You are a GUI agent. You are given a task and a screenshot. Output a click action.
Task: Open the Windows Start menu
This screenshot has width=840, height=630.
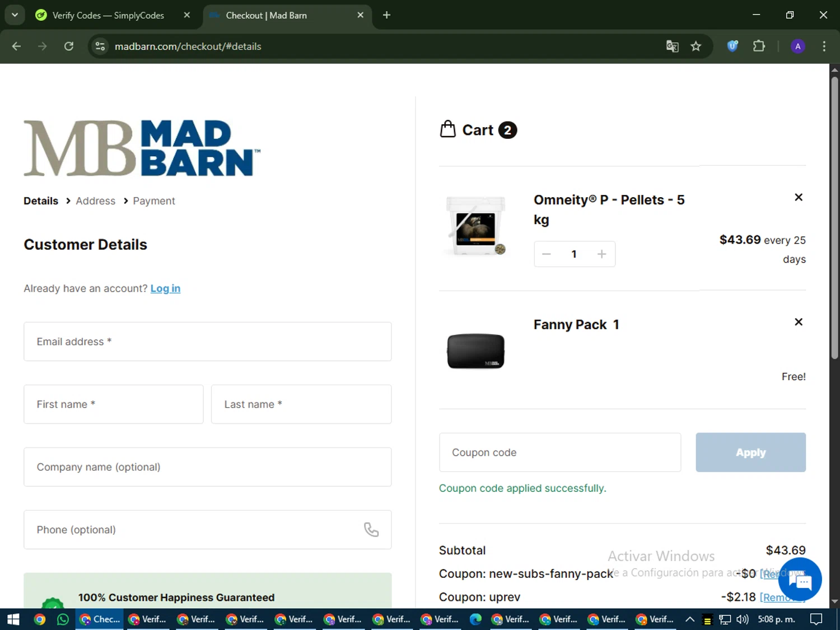(x=13, y=619)
